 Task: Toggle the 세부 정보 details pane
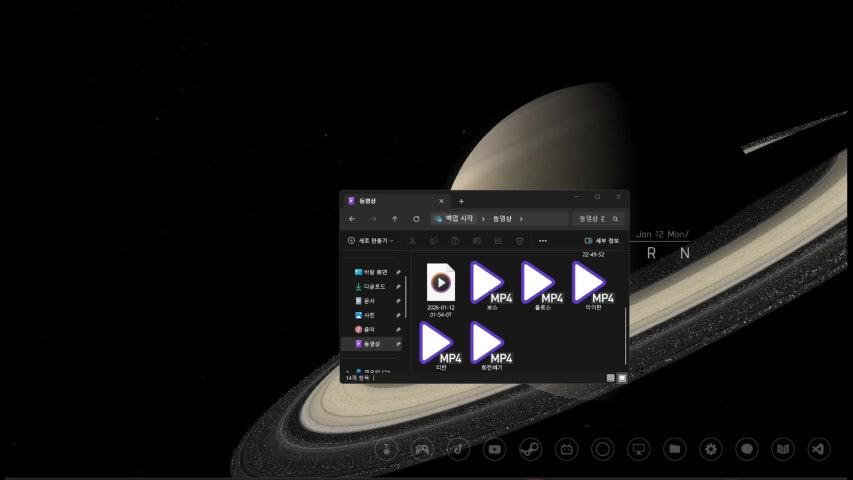coord(602,241)
